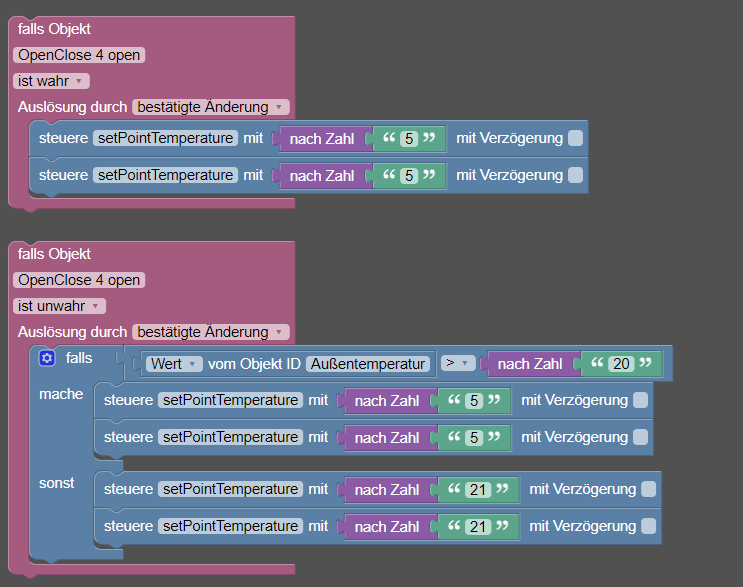Edit value '5' in the top row of the 'ist wahr' trigger
The height and width of the screenshot is (587, 743).
coord(409,139)
